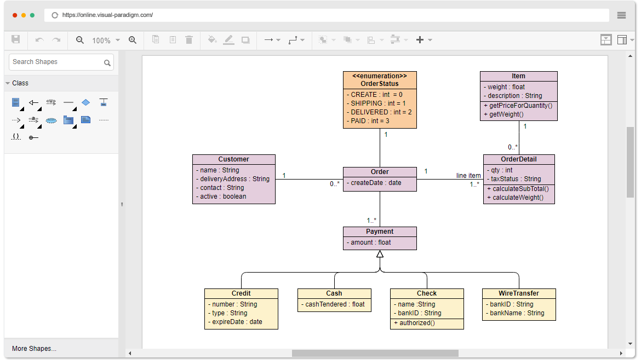
Task: Select the Class shape tool
Action: click(x=15, y=102)
